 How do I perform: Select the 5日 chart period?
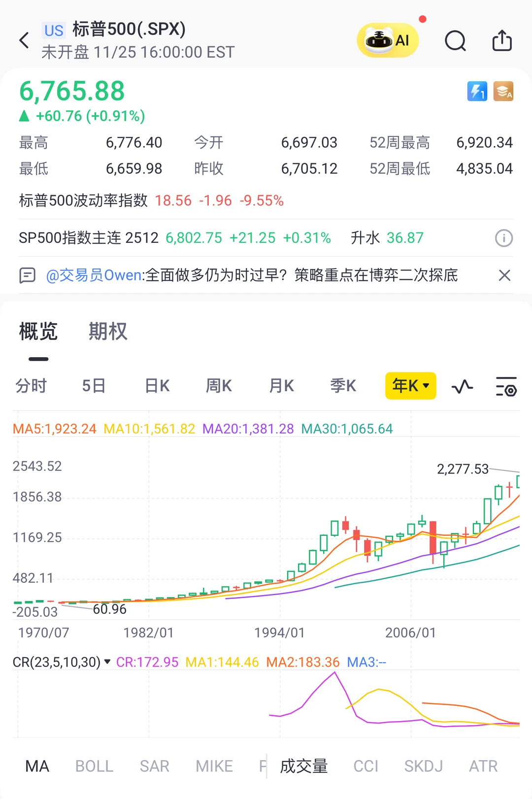pos(94,386)
